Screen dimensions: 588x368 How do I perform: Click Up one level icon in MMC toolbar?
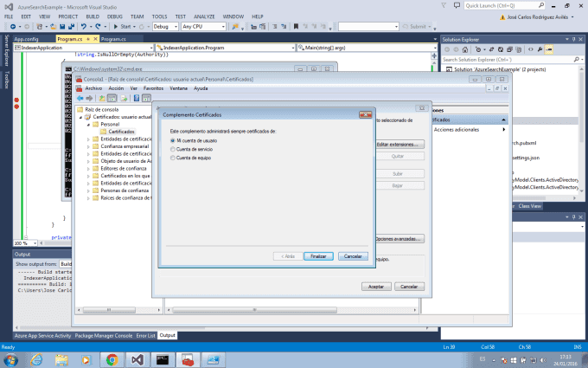pos(102,99)
